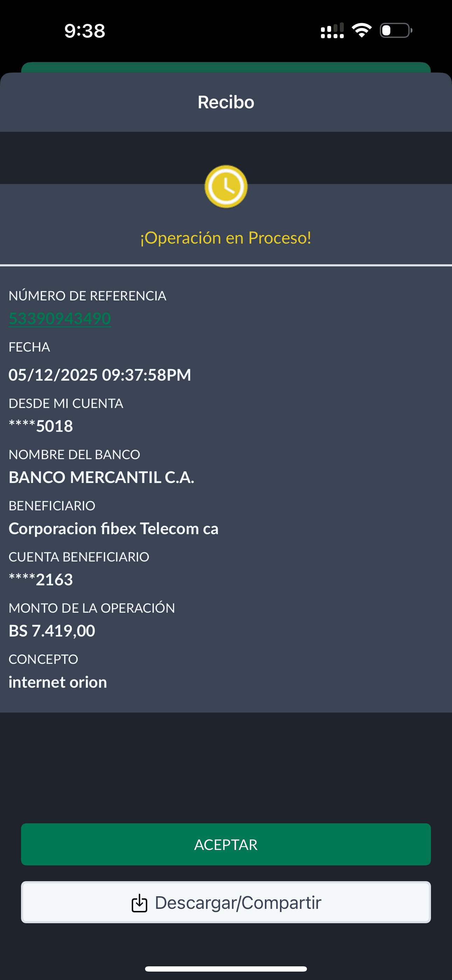Tap the source account ****5018
Viewport: 452px width, 980px height.
pos(41,426)
